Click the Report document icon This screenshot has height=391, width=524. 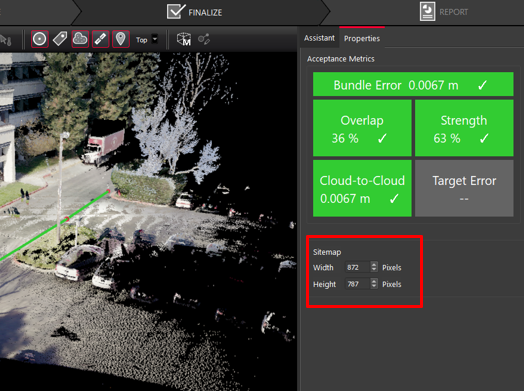click(427, 11)
